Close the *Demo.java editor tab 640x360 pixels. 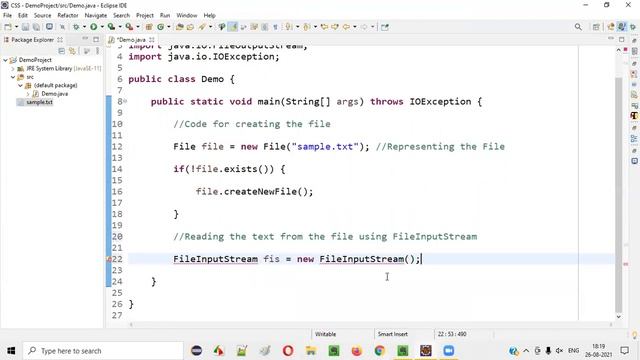pos(152,40)
